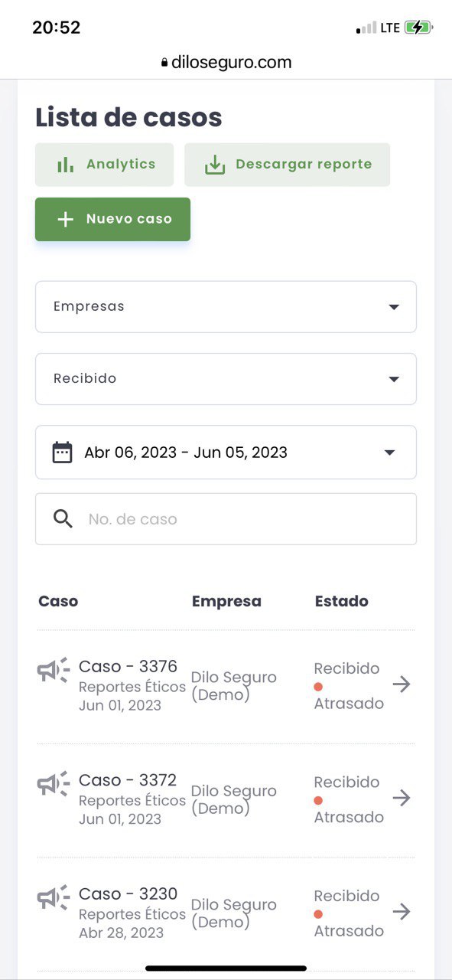This screenshot has width=452, height=980.
Task: Click megaphone icon for Caso - 3230
Action: click(54, 897)
